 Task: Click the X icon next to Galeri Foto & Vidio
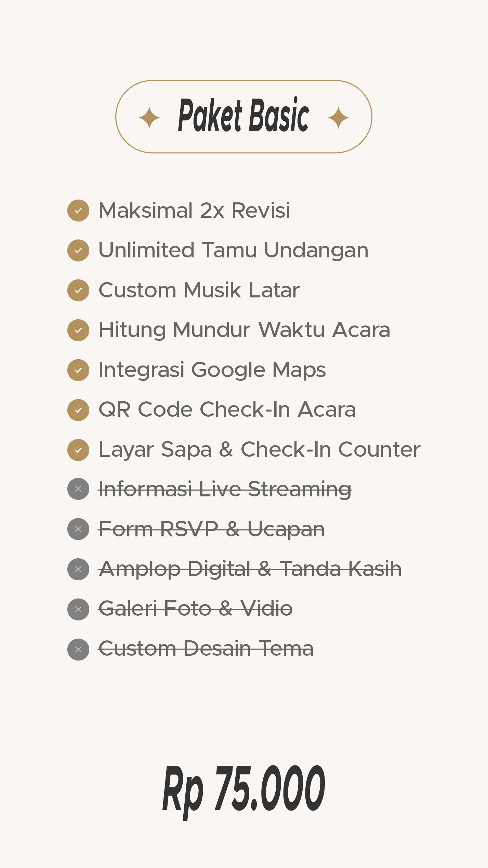coord(78,609)
